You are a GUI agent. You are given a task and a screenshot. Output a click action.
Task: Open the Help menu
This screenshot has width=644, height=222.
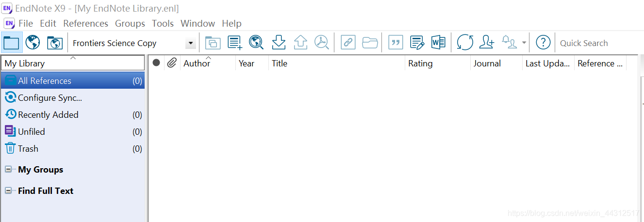point(231,23)
